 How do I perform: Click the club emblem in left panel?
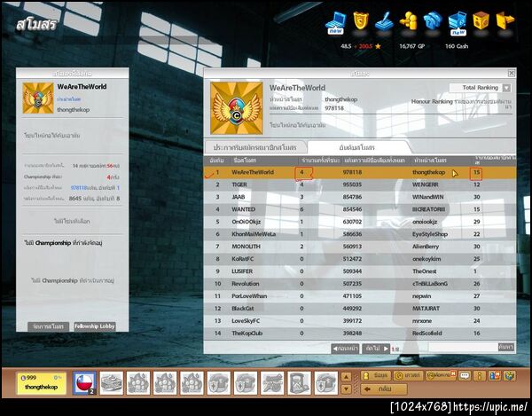38,98
